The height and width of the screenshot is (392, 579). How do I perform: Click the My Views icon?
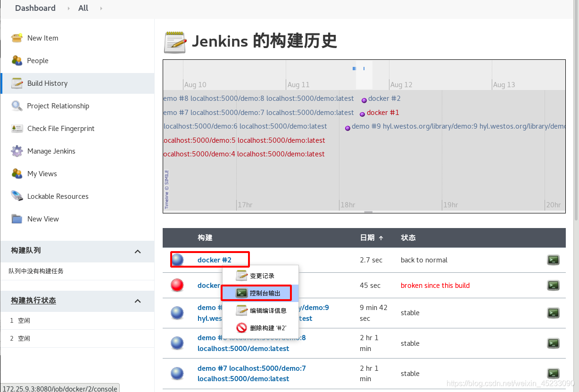[17, 174]
